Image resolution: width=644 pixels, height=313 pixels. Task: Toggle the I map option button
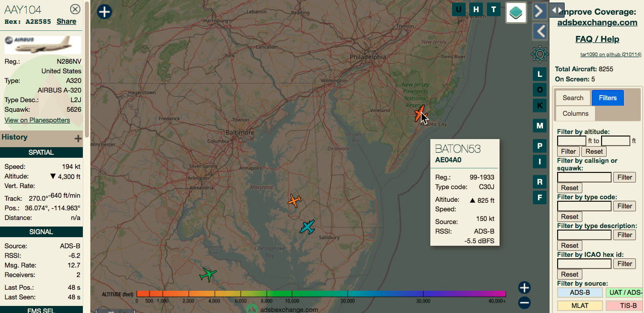point(539,162)
